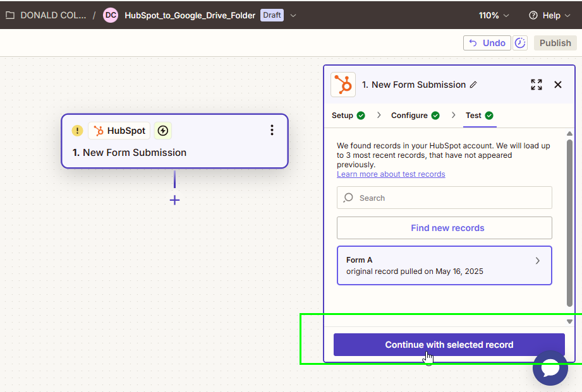Click the DC avatar badge
Image resolution: width=582 pixels, height=392 pixels.
click(x=111, y=15)
